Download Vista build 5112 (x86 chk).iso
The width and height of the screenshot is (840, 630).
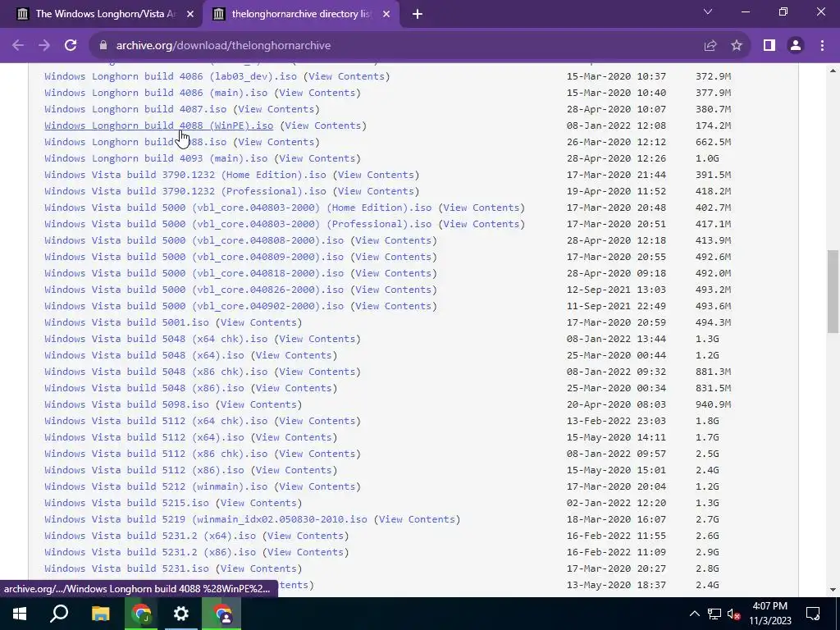156,454
